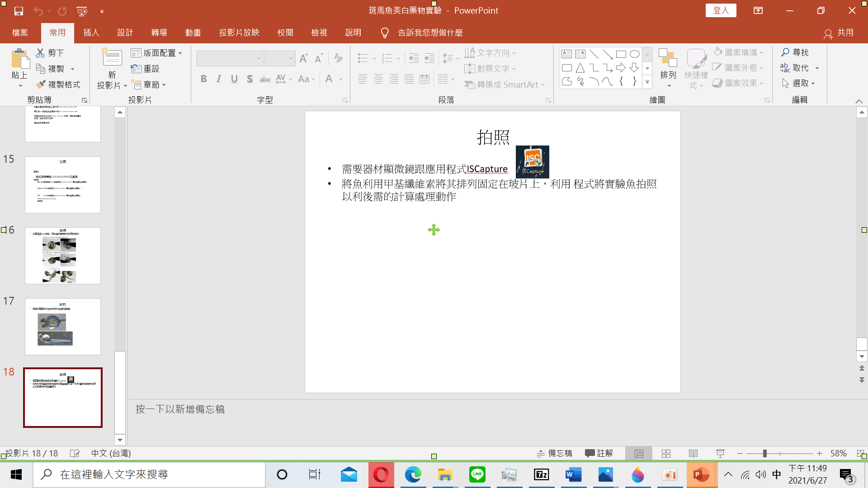Click Format Painter (複製格式)
The image size is (868, 488).
[x=58, y=84]
